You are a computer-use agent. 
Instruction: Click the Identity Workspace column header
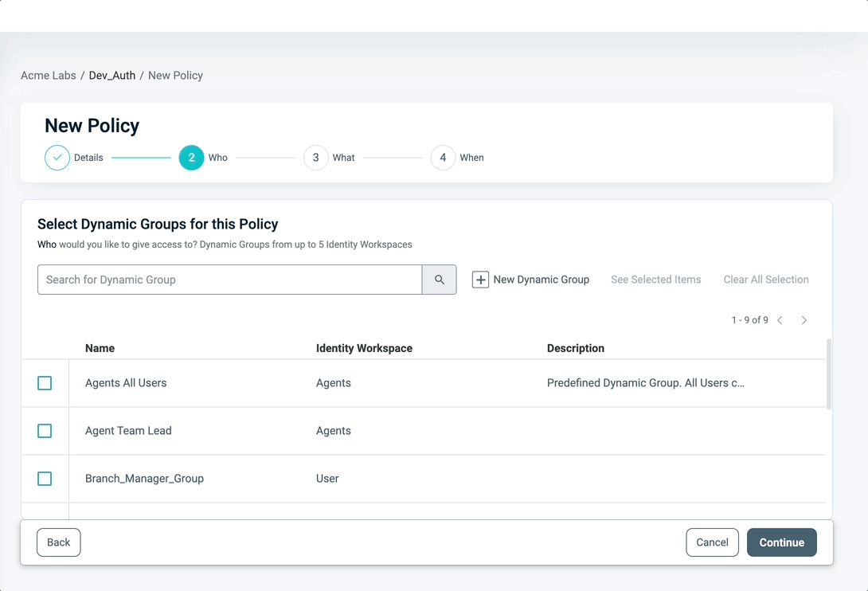pos(364,348)
